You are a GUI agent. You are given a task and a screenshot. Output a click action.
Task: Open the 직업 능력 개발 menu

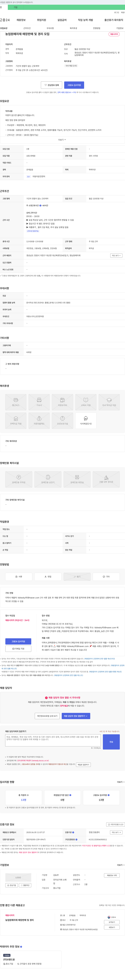[x=85, y=20]
